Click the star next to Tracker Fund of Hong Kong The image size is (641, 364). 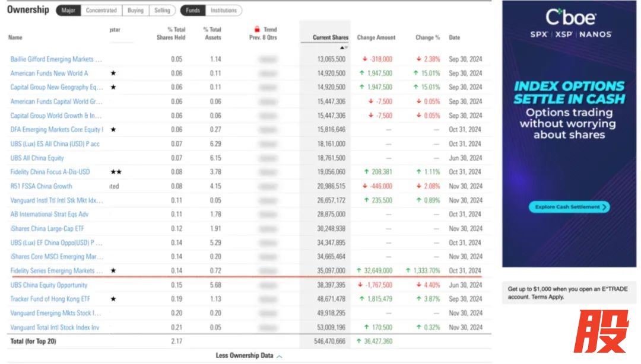(x=113, y=299)
